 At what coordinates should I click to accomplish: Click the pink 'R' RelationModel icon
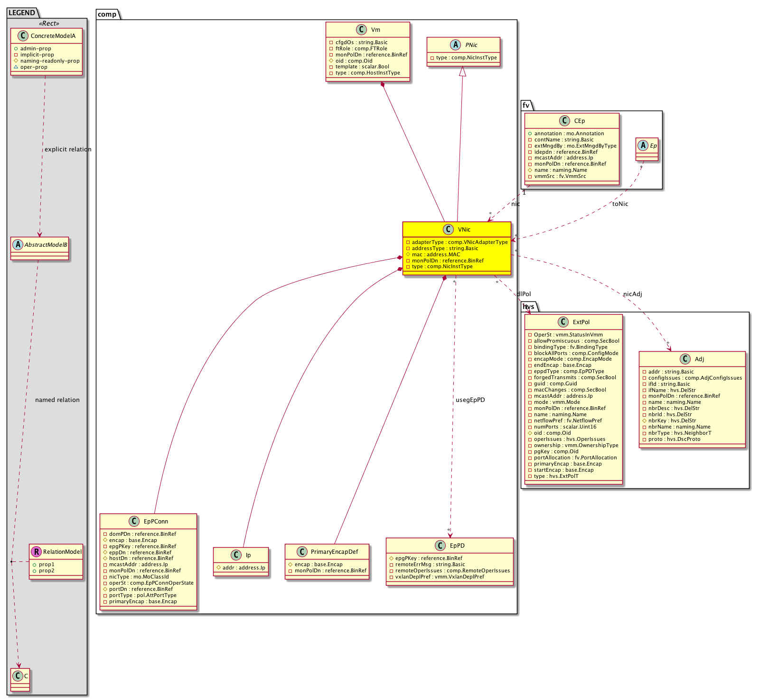point(36,552)
